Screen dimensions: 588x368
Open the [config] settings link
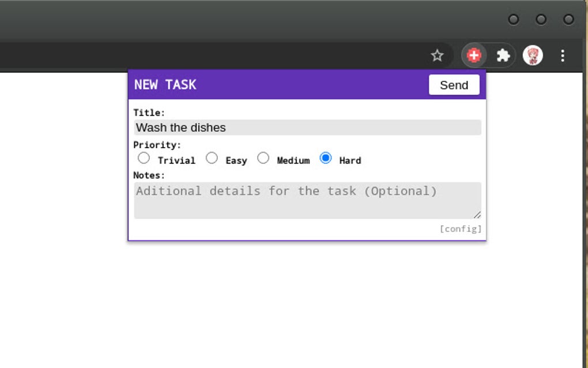(x=459, y=228)
